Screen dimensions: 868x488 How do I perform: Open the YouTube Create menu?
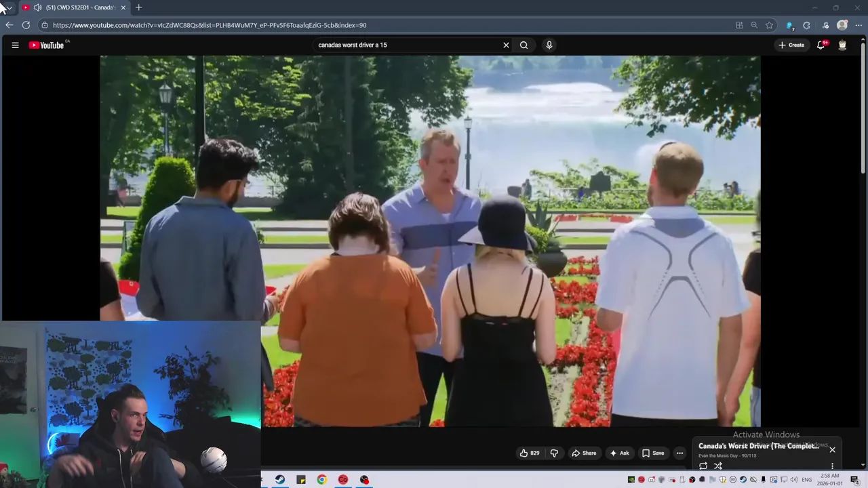(791, 45)
